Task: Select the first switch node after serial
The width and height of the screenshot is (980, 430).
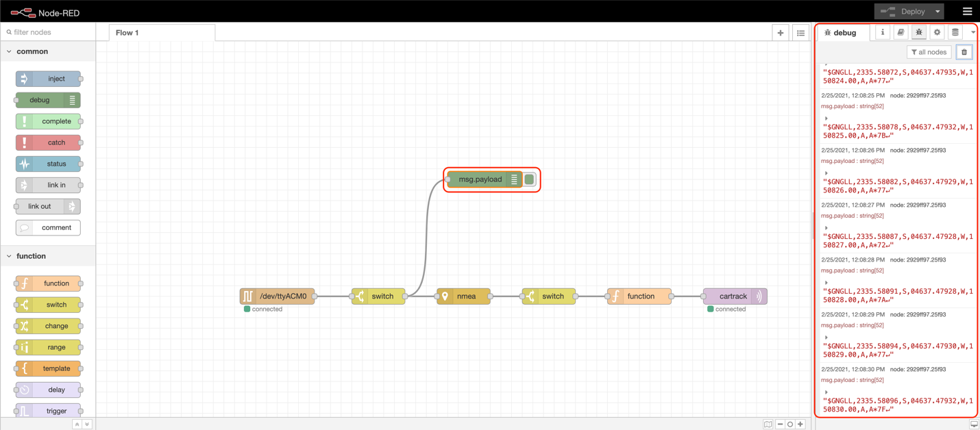Action: 378,296
